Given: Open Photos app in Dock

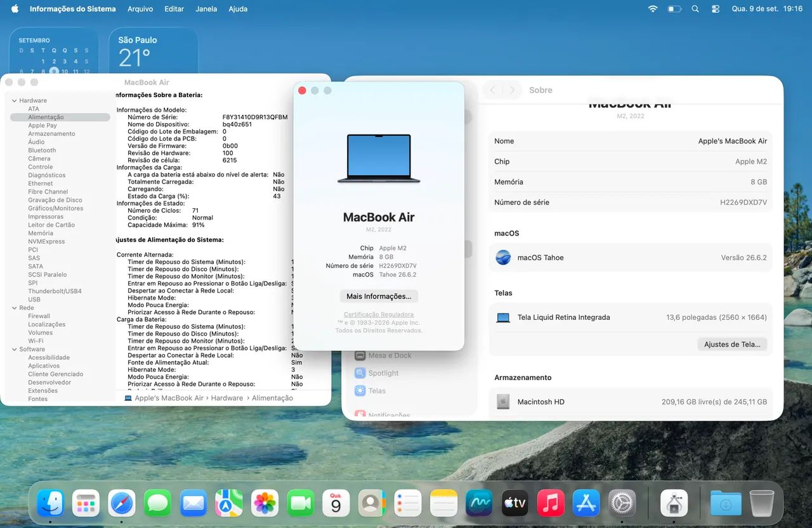Looking at the screenshot, I should click(x=265, y=503).
